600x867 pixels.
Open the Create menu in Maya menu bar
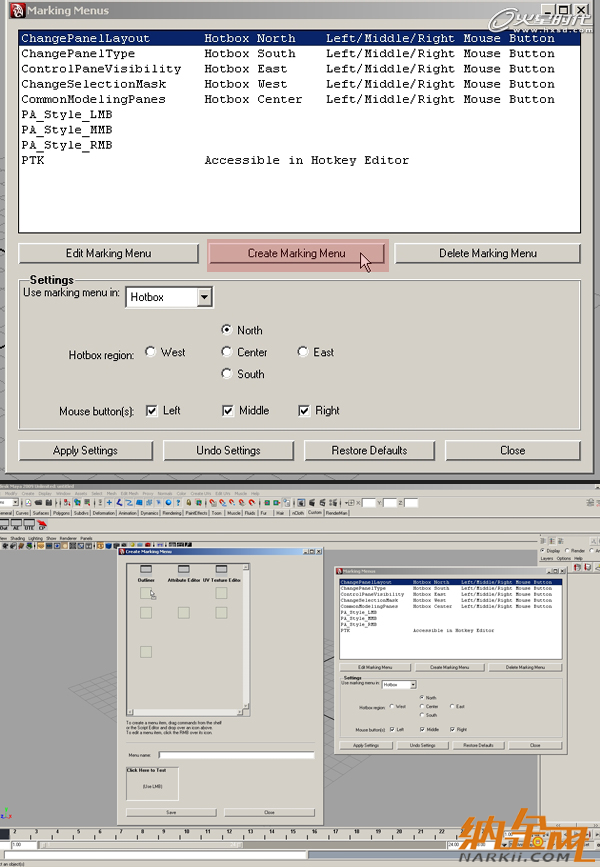click(28, 493)
